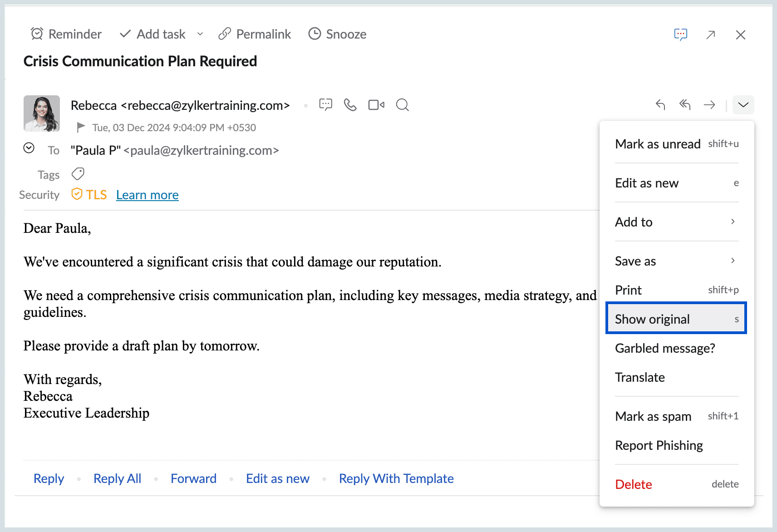Click the reply-all double arrow icon

click(685, 105)
